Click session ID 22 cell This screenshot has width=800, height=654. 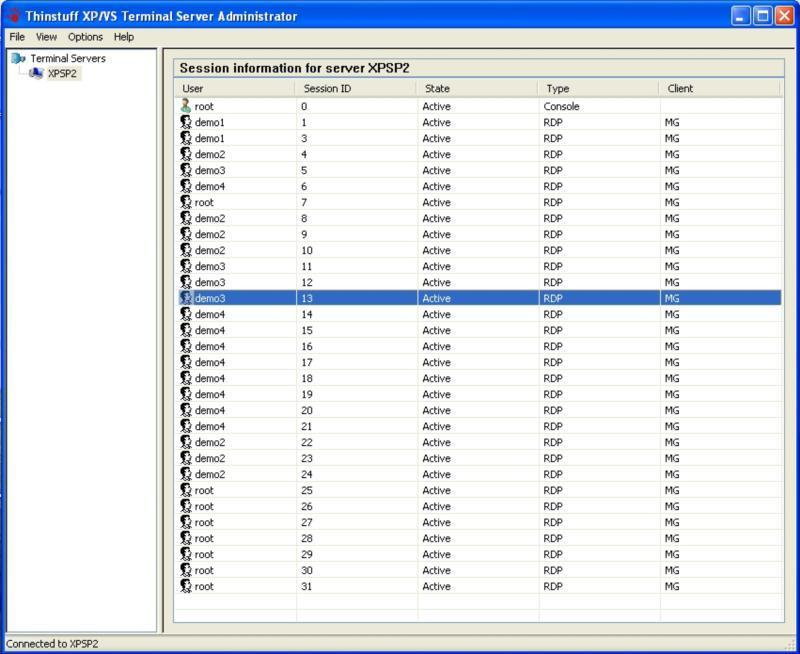(x=307, y=442)
